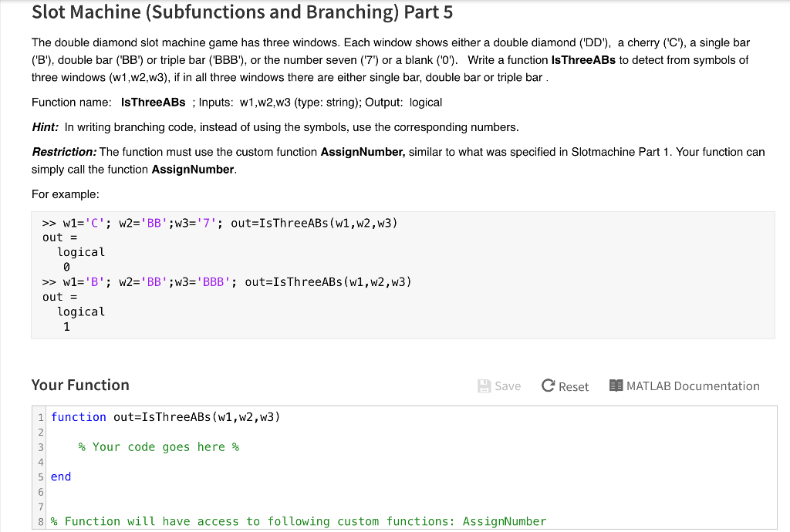The image size is (790, 532).
Task: Click line number 3 in the gutter
Action: (40, 446)
